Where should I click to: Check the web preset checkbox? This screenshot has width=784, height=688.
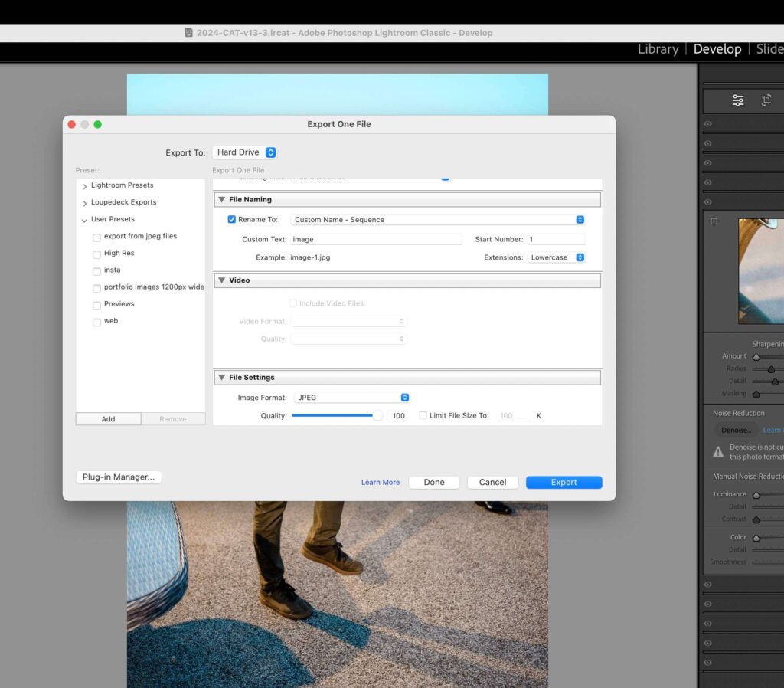(x=96, y=321)
